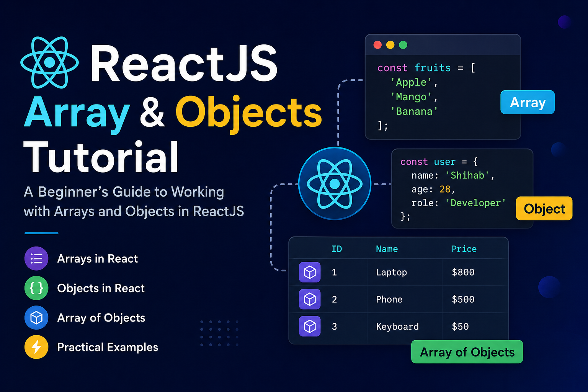Image resolution: width=588 pixels, height=392 pixels.
Task: Click the Array of Objects list item text
Action: tap(101, 318)
